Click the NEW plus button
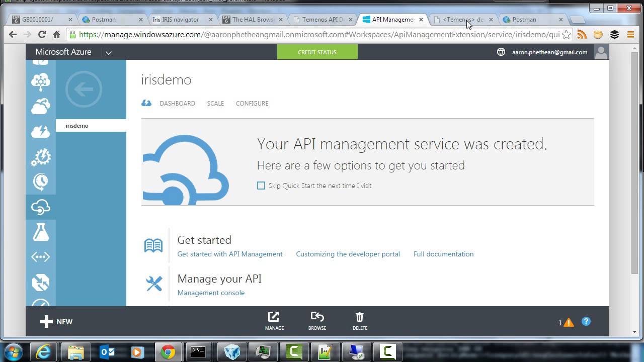Viewport: 644px width, 362px height. point(56,322)
